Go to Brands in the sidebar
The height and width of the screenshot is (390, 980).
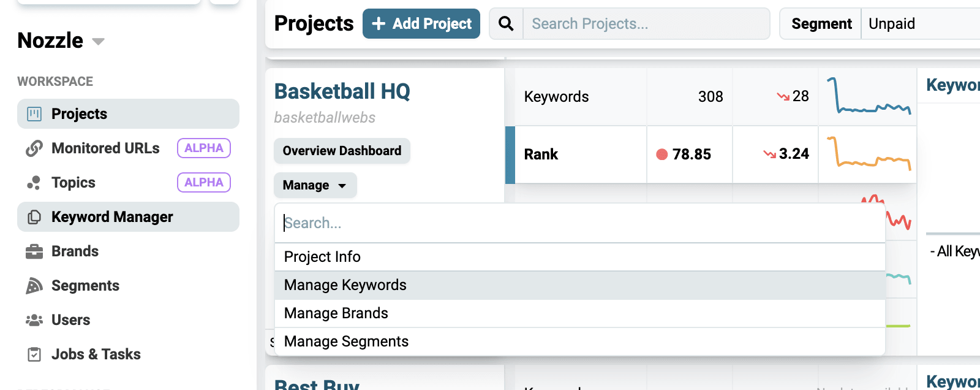128,251
